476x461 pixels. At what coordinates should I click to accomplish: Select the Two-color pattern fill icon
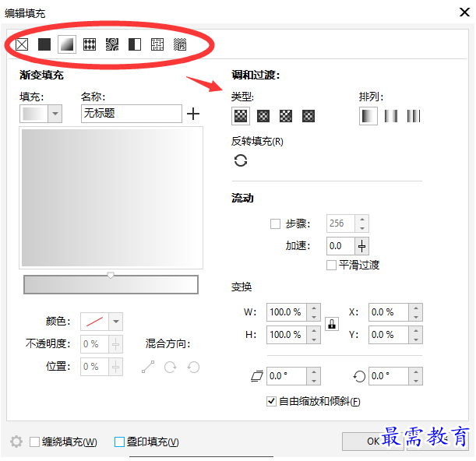(135, 44)
